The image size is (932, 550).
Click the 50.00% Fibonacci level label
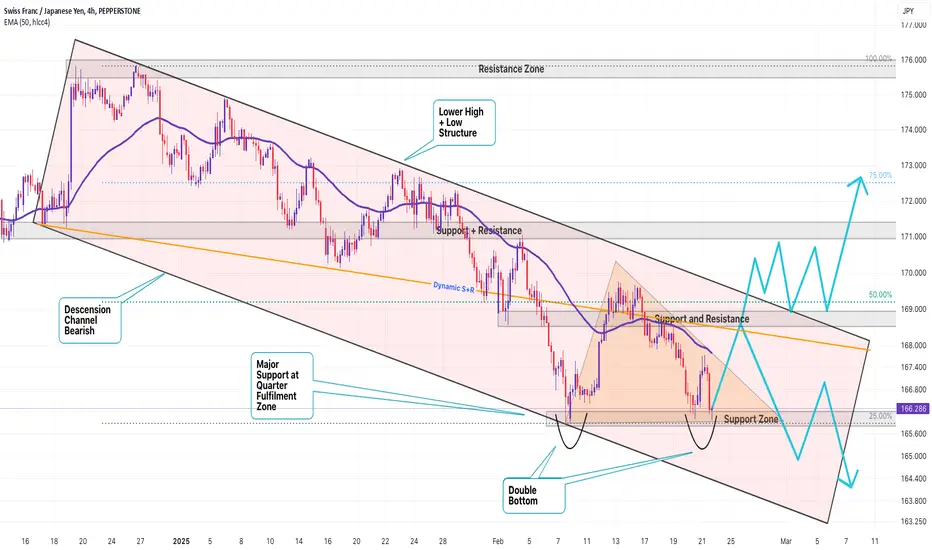click(880, 294)
